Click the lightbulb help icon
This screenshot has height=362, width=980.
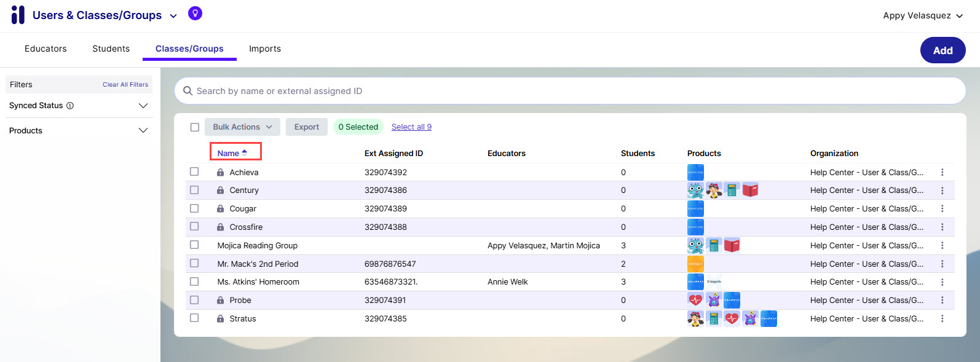195,14
